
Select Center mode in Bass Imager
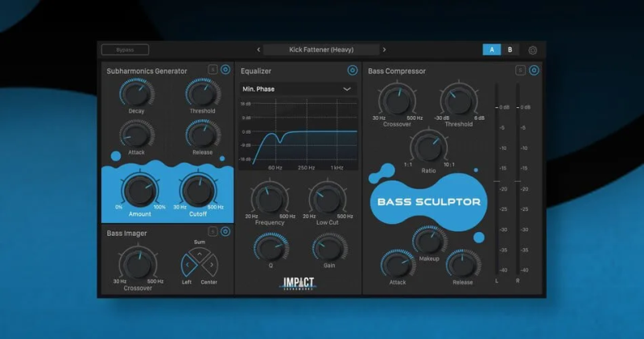point(211,265)
